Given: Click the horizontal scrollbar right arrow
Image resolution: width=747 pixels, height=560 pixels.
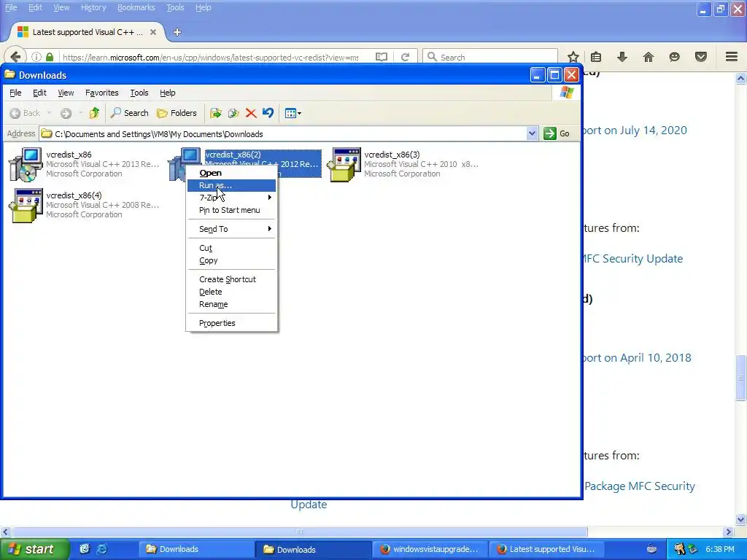Looking at the screenshot, I should [728, 532].
